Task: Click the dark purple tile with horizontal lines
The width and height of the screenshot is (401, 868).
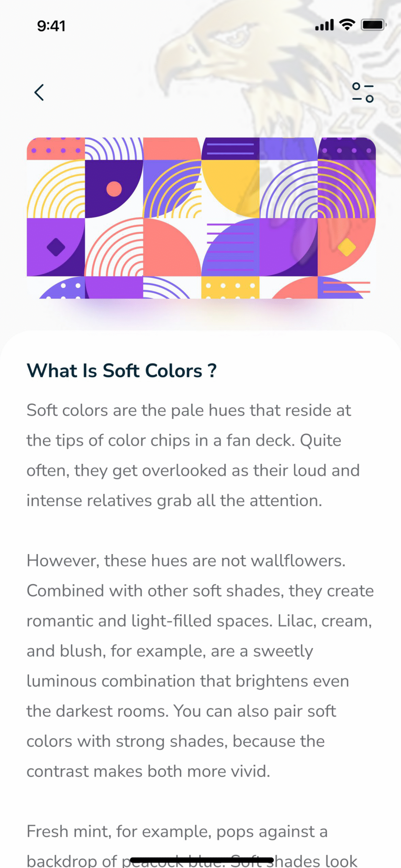Action: click(230, 149)
